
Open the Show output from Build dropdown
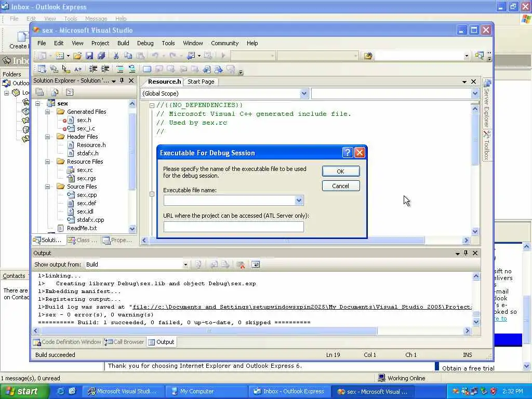[185, 264]
